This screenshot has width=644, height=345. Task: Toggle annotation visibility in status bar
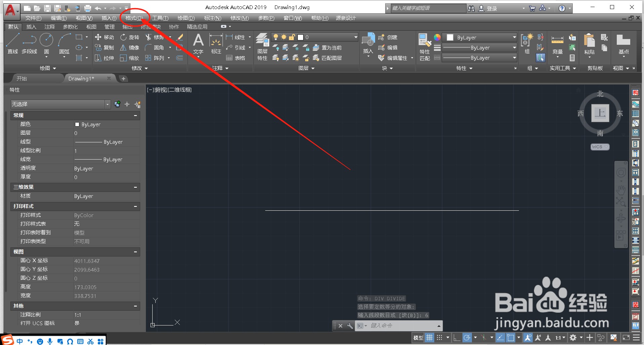pyautogui.click(x=528, y=338)
